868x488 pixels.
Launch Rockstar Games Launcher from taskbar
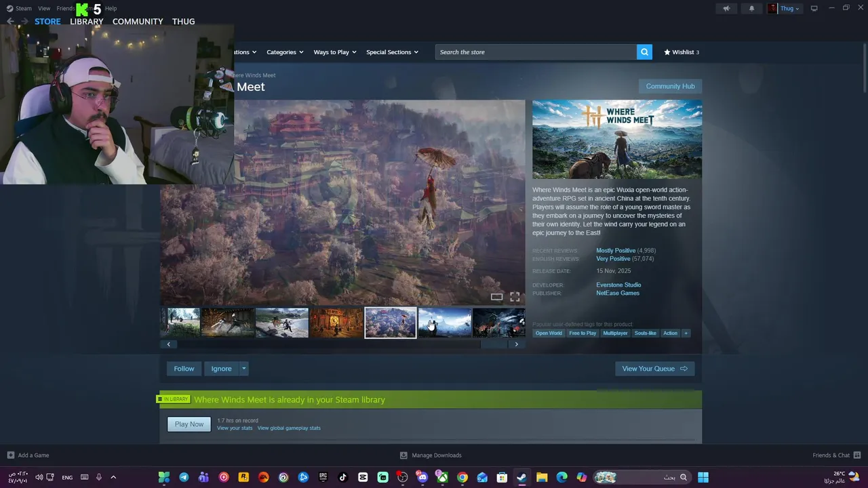point(243,477)
